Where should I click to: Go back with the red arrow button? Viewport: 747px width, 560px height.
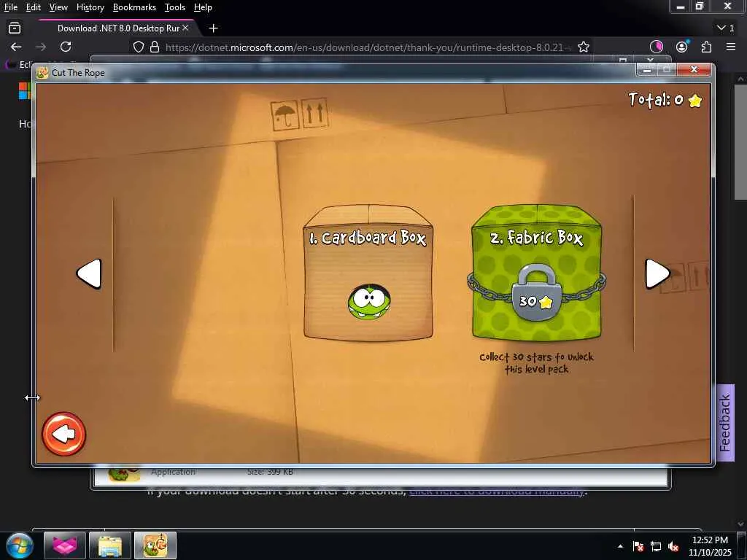click(64, 434)
